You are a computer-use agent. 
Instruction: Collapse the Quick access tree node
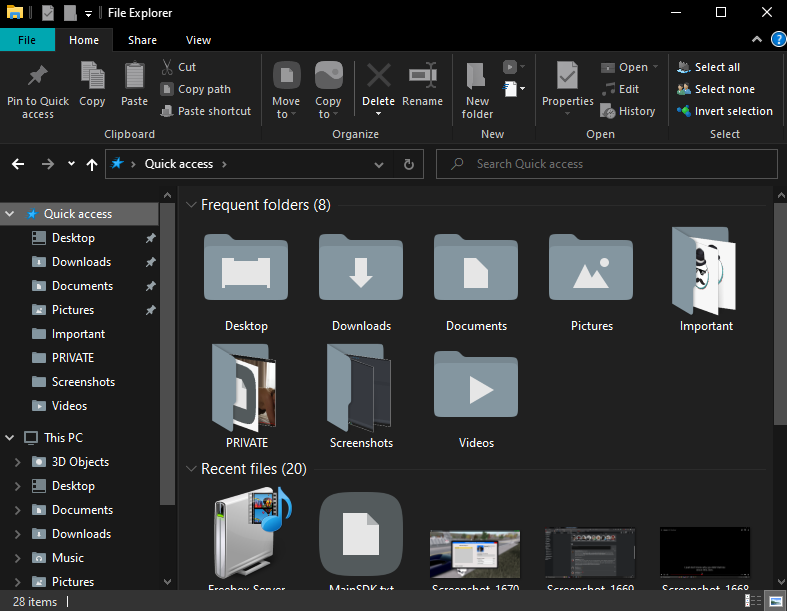click(10, 214)
